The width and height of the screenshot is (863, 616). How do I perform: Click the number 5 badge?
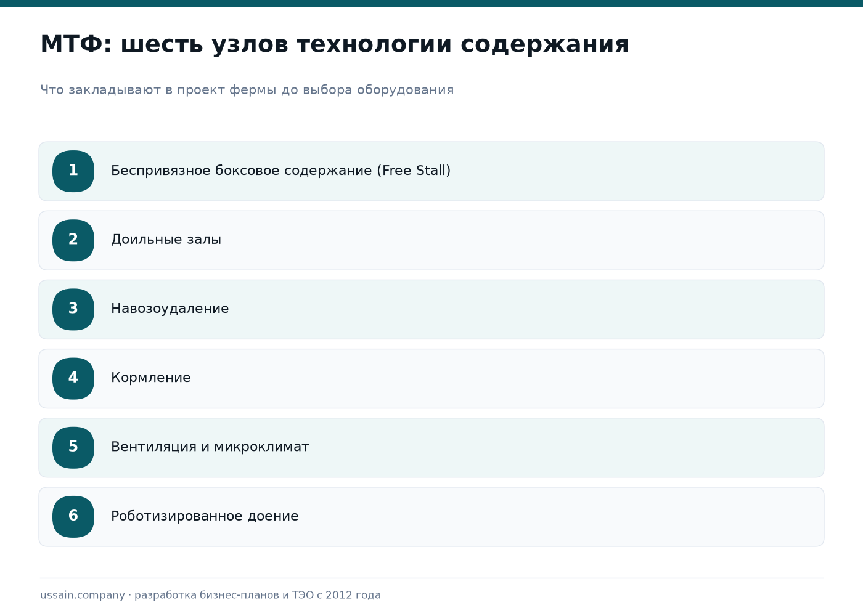[x=73, y=447]
